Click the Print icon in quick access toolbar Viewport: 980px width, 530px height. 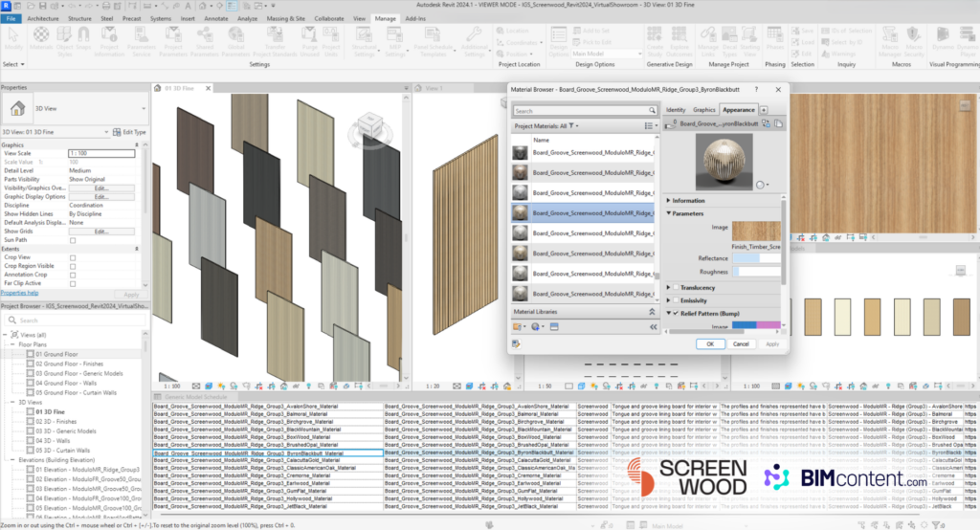click(x=105, y=6)
